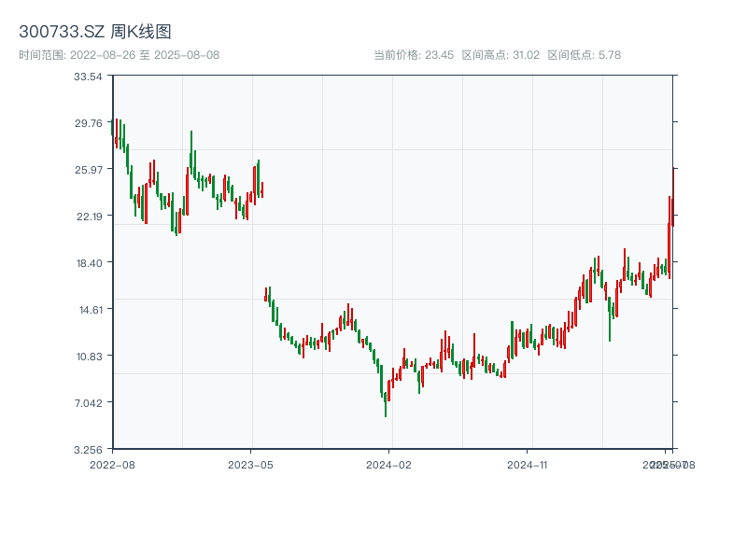Select the 2024-11 x-axis date label

pyautogui.click(x=527, y=464)
